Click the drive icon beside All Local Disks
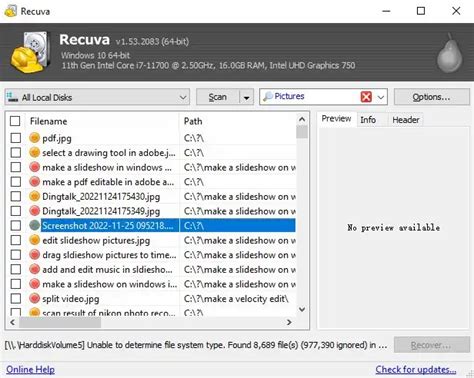The image size is (474, 378). click(x=12, y=97)
